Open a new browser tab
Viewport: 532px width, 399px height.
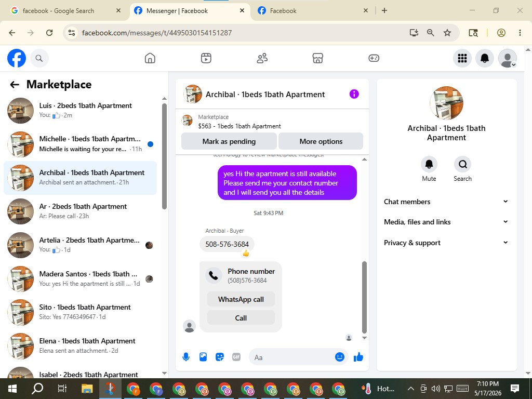click(x=384, y=10)
